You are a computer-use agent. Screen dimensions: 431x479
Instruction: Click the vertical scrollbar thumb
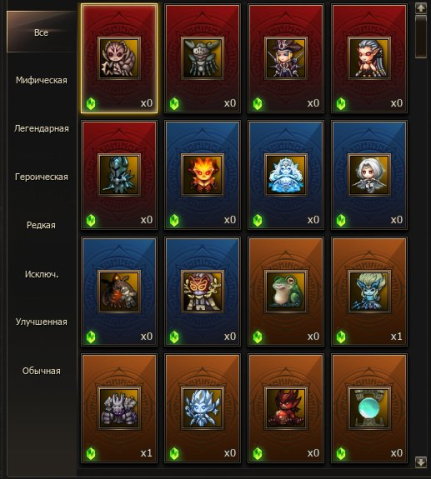pos(421,37)
